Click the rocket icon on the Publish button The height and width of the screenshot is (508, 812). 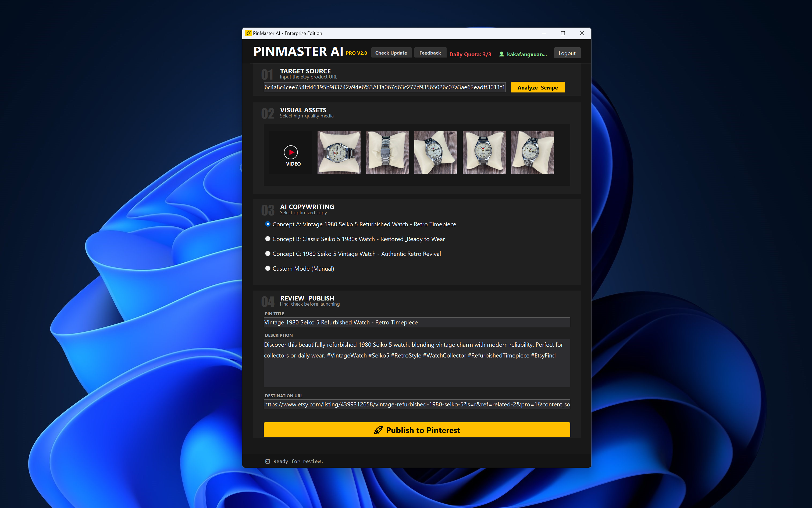[x=379, y=430]
